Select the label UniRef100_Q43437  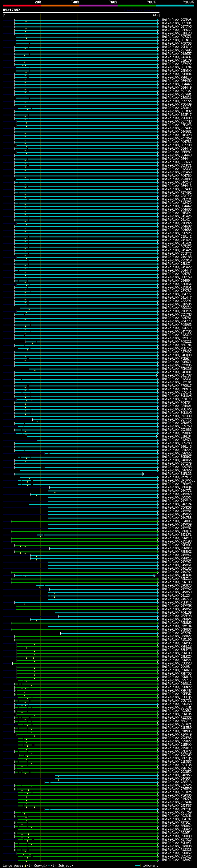point(176,57)
